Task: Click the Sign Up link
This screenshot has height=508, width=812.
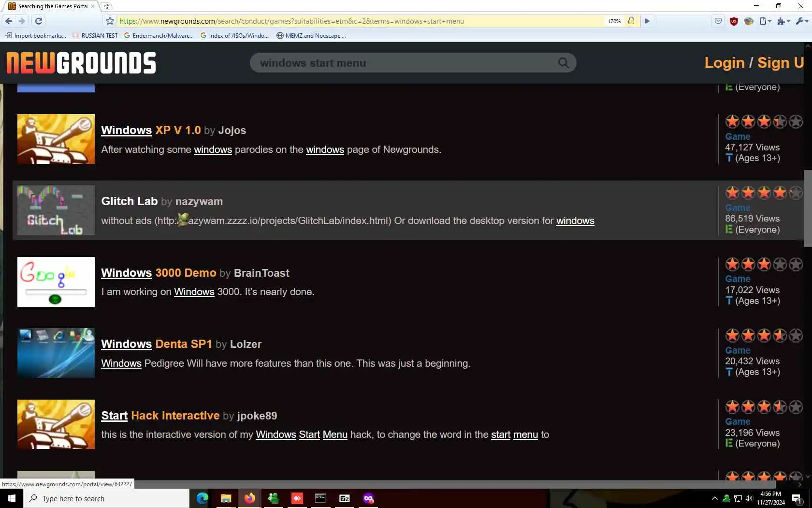Action: pos(781,63)
